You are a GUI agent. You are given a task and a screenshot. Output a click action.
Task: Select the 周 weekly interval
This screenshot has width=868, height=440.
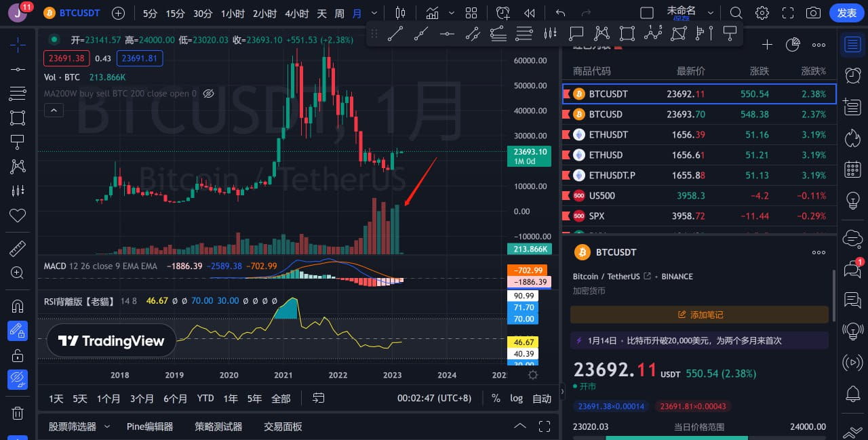pos(339,13)
